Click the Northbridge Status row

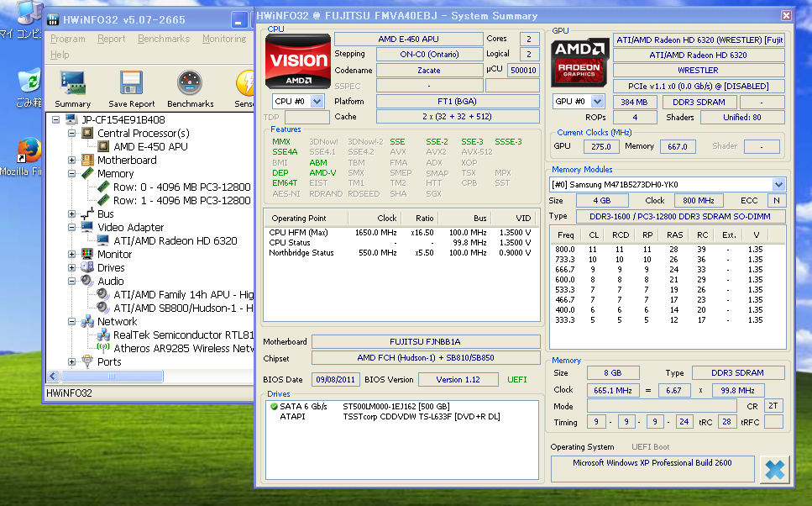[401, 252]
